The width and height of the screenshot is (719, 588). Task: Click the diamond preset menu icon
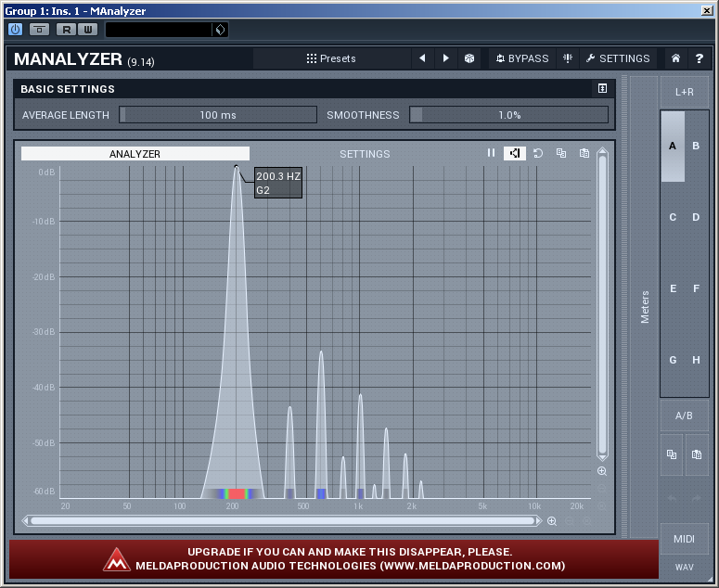pyautogui.click(x=220, y=30)
